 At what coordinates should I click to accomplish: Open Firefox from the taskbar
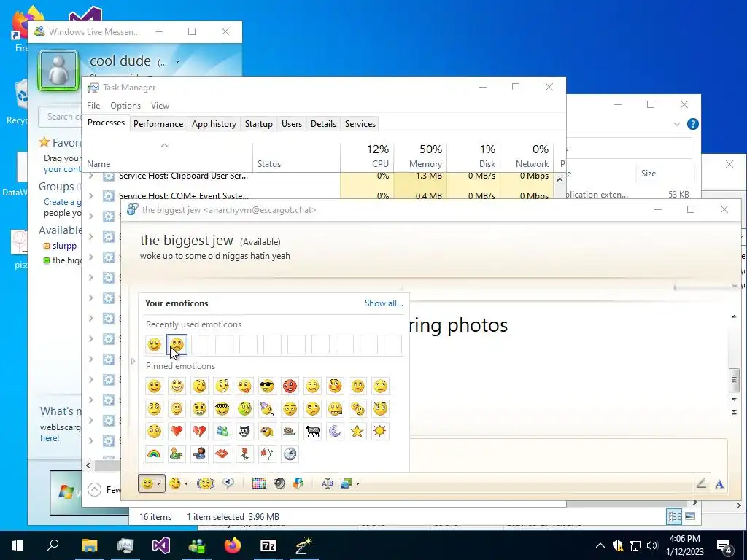[x=233, y=545]
